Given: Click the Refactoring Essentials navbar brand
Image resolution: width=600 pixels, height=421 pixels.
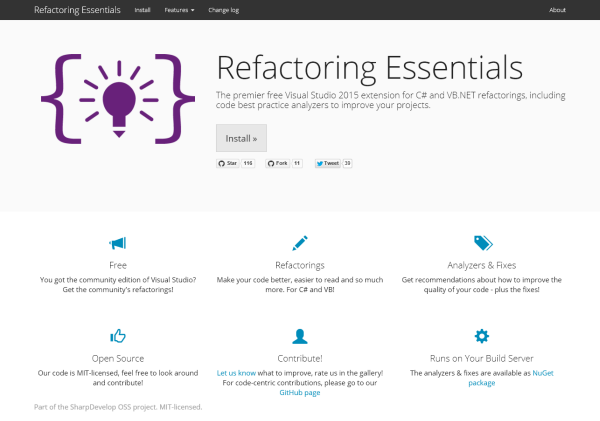Looking at the screenshot, I should pyautogui.click(x=77, y=10).
